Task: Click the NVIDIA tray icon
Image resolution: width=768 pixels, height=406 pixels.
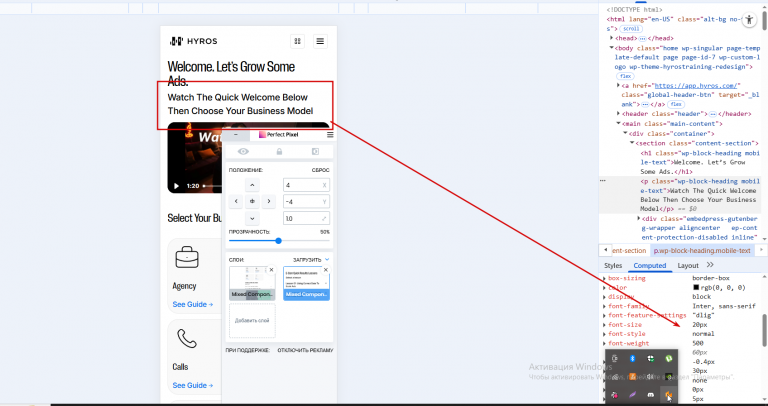Action: tap(669, 377)
